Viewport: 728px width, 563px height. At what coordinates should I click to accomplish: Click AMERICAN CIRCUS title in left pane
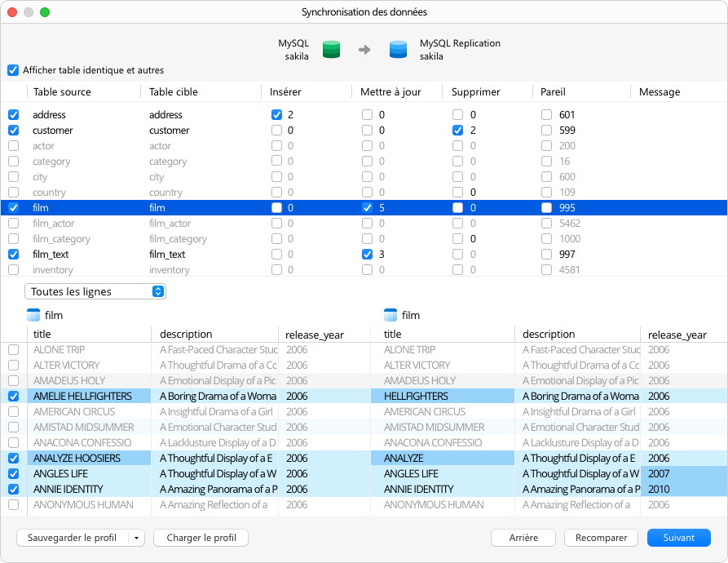(74, 411)
